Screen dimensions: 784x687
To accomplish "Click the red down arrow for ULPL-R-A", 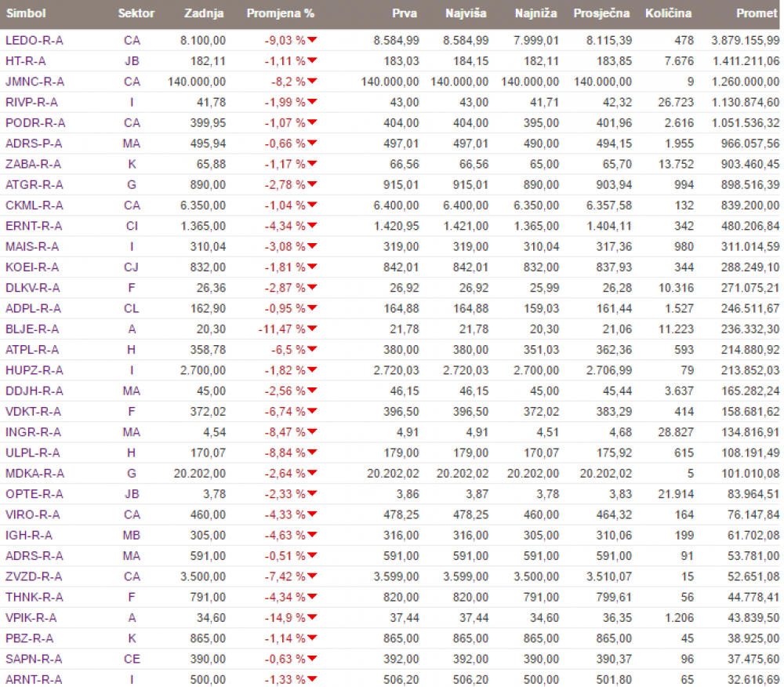I will point(313,453).
